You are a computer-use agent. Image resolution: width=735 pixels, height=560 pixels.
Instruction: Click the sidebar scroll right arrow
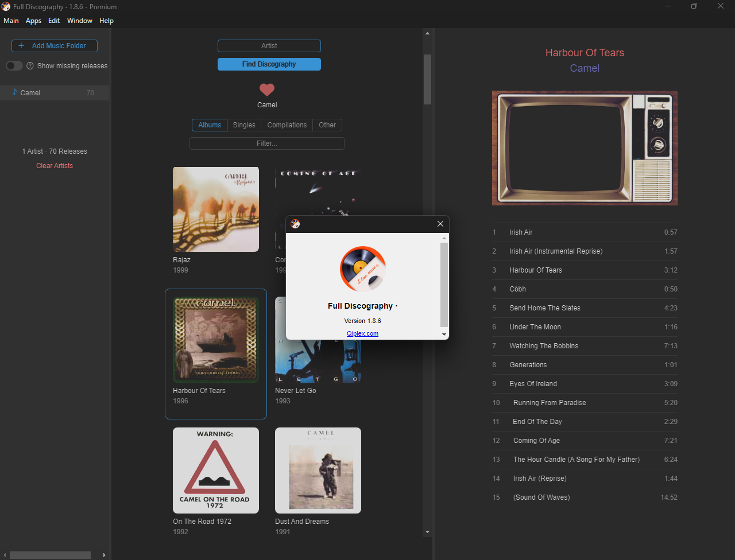[x=104, y=555]
